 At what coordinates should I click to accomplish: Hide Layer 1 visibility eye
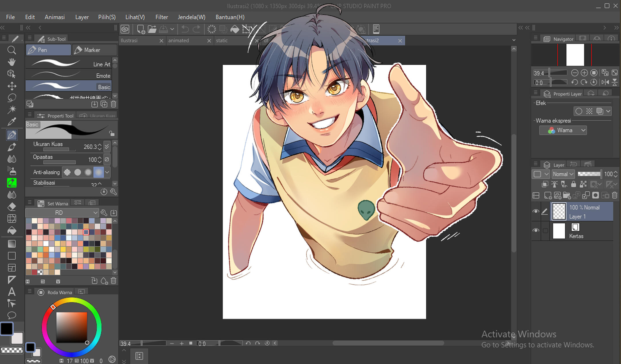coord(536,211)
